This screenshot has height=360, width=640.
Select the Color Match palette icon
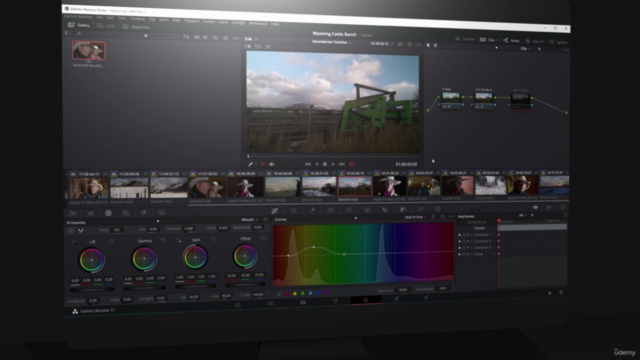click(91, 213)
